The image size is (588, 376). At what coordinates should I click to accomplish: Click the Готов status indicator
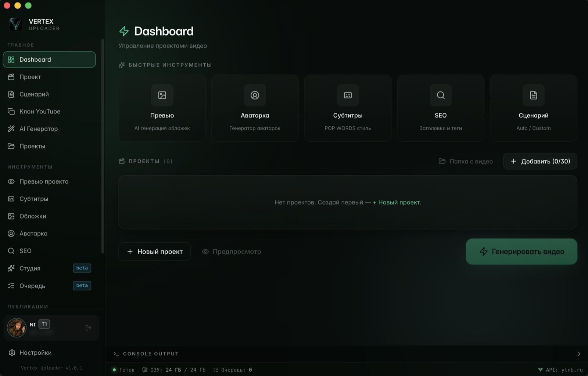(x=123, y=370)
